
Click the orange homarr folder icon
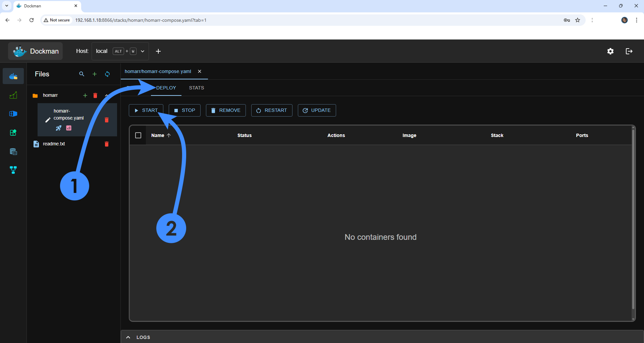click(x=35, y=95)
